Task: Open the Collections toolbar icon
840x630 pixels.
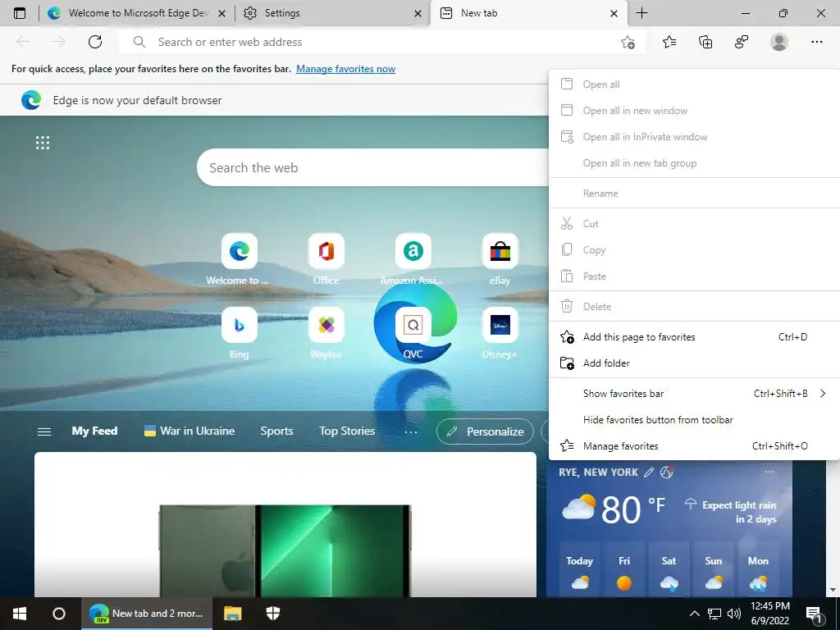Action: coord(705,42)
